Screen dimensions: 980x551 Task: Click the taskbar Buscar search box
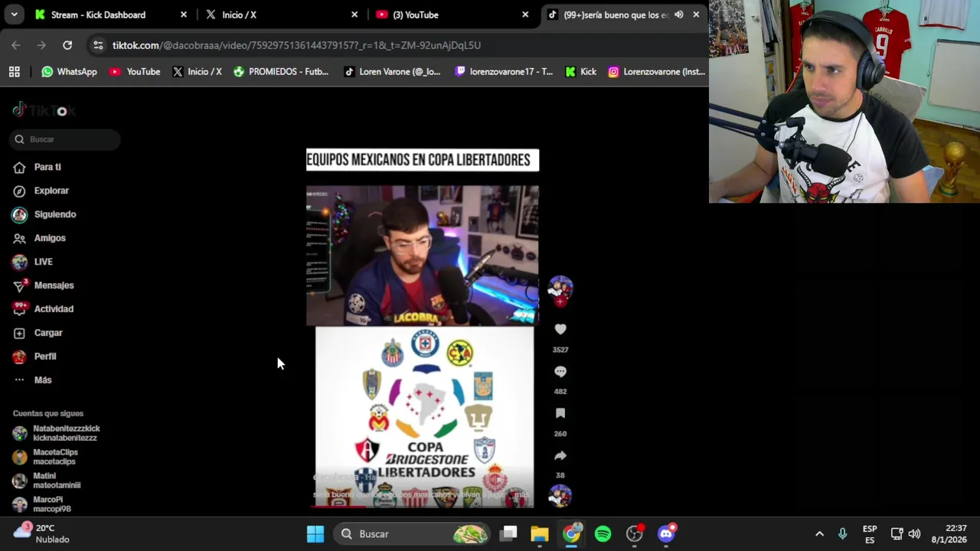[413, 534]
